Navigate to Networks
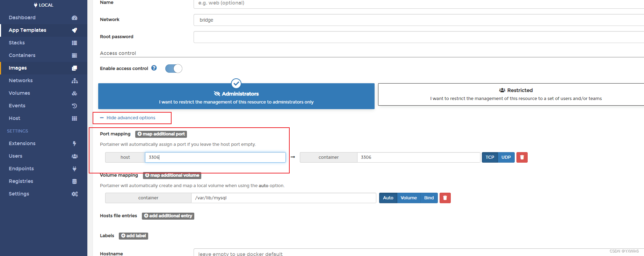Image resolution: width=644 pixels, height=256 pixels. 44,80
